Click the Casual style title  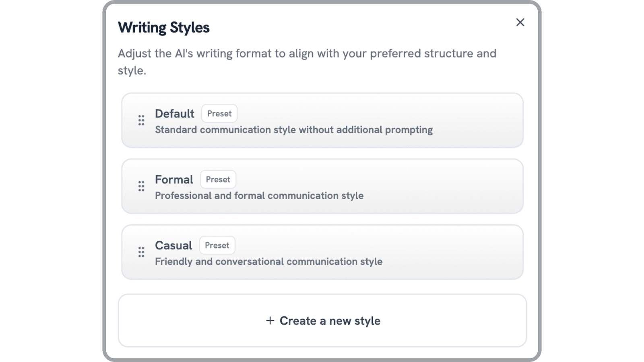click(x=173, y=245)
